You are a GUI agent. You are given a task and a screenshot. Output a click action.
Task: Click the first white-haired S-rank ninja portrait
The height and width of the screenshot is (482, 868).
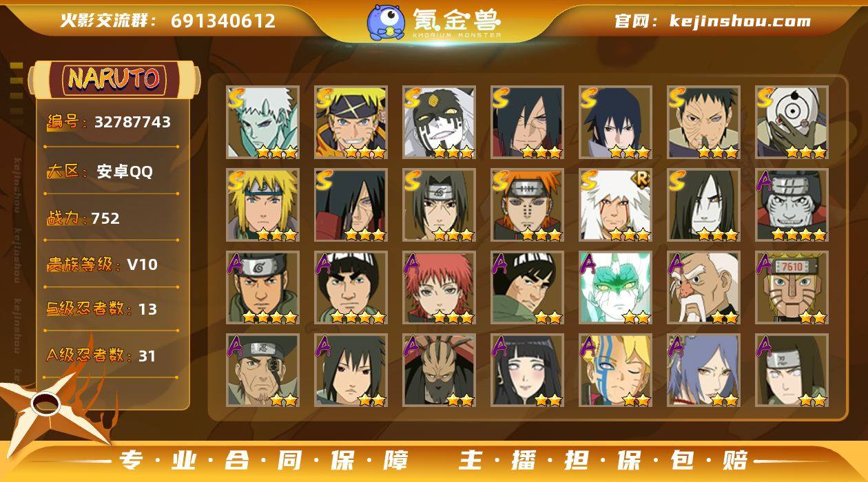coord(262,123)
